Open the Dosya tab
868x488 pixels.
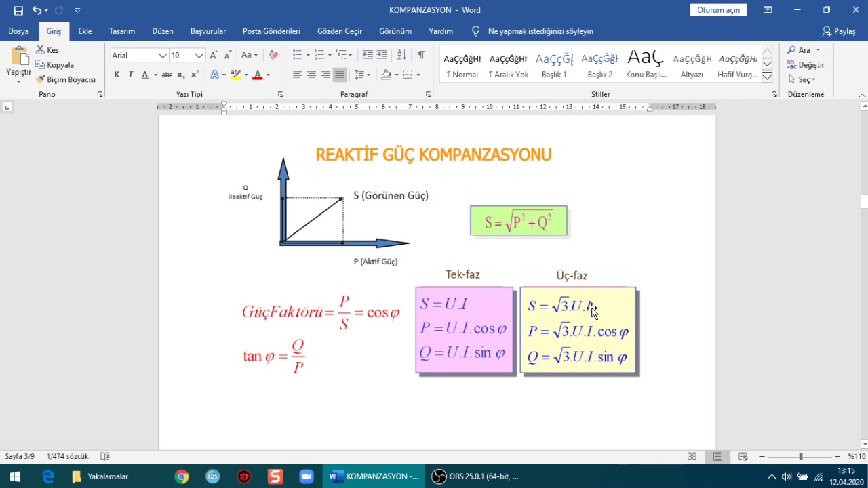(18, 31)
